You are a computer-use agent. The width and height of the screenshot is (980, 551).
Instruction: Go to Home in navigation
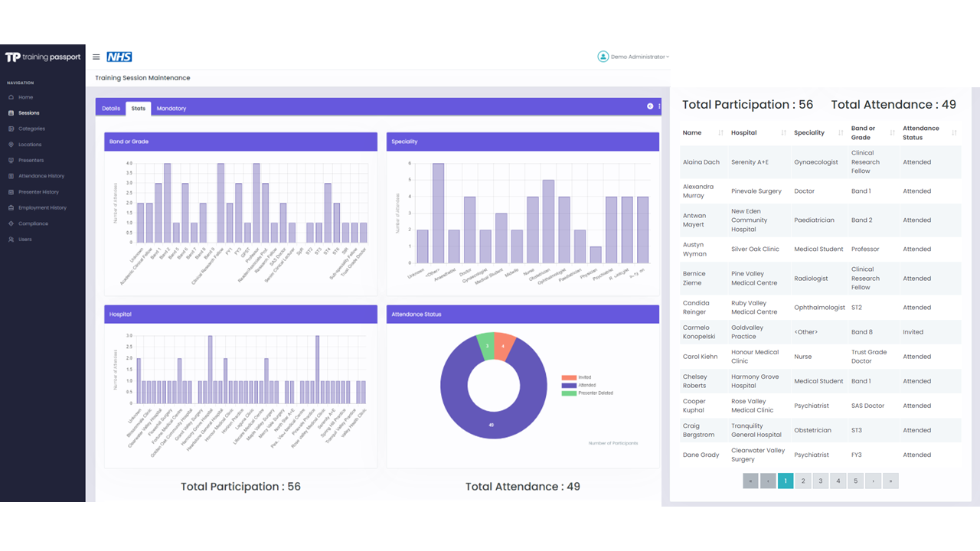[x=26, y=97]
